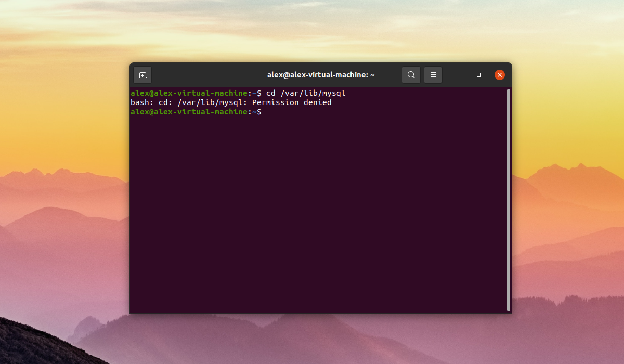Close the terminal window
624x364 pixels.
point(500,75)
